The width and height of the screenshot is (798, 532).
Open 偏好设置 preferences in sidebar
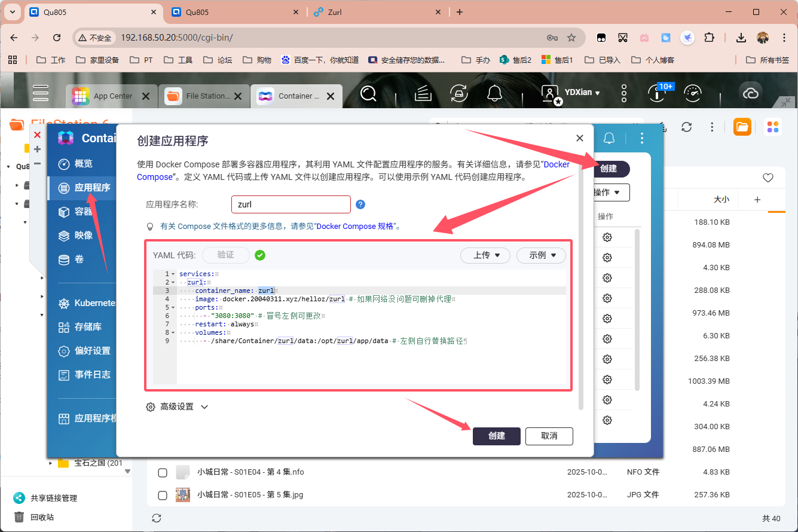[92, 351]
